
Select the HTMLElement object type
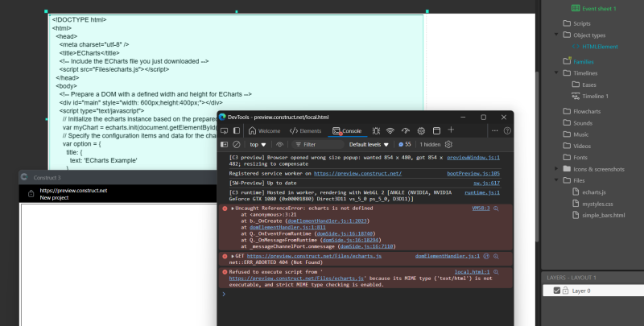(x=595, y=47)
